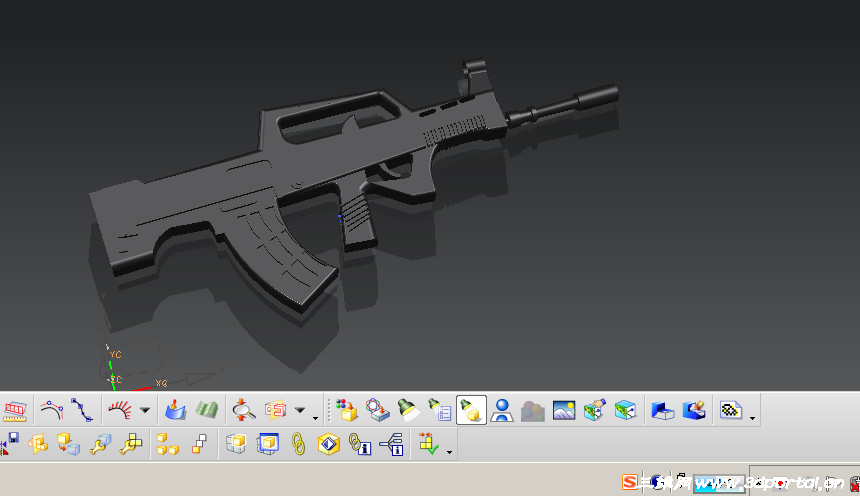Expand the curvature comb dropdown arrow
The image size is (860, 496).
click(145, 410)
